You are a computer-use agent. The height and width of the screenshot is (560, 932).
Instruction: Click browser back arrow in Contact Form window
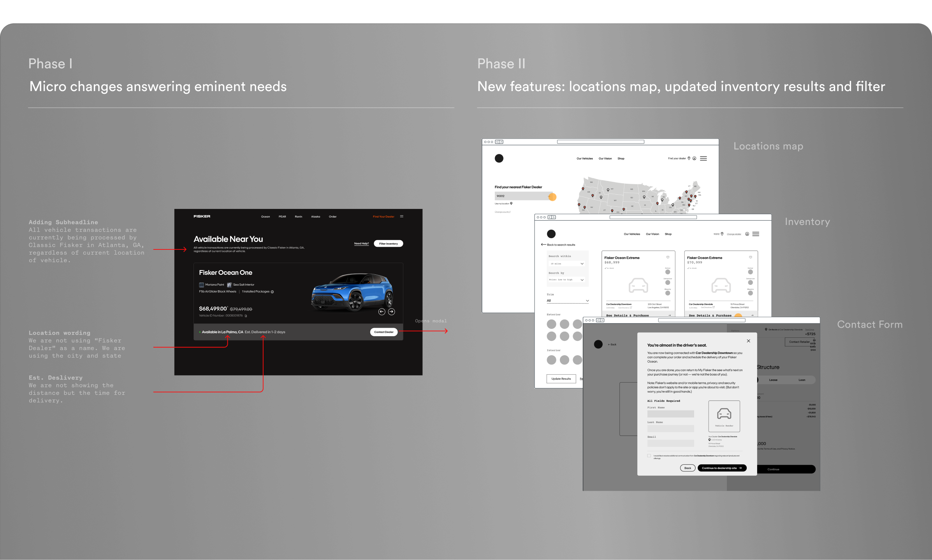pos(598,320)
